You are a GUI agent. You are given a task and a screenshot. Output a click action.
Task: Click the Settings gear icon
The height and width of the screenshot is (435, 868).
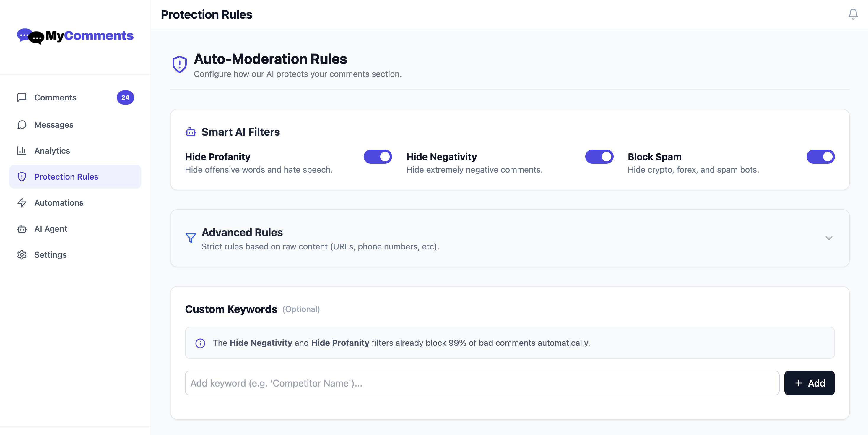coord(22,255)
